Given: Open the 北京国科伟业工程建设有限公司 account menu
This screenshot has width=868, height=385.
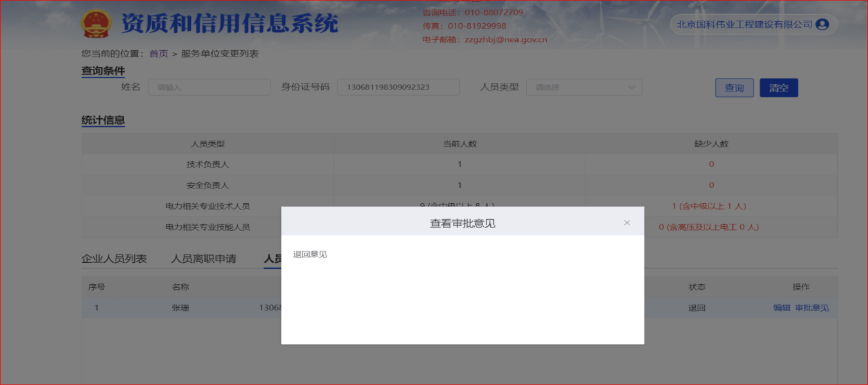Looking at the screenshot, I should [744, 24].
